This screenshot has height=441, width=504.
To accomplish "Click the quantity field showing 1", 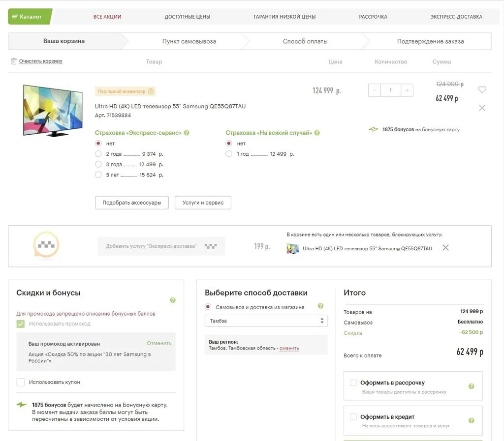I will tap(390, 90).
